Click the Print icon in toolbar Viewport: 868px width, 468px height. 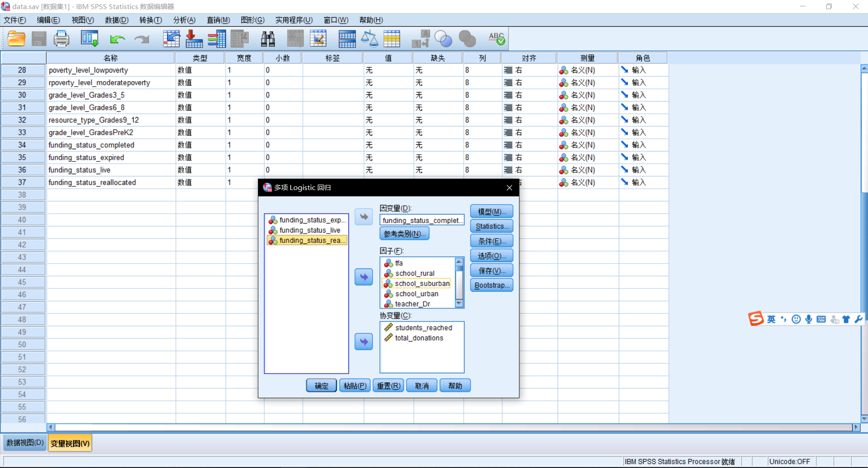tap(61, 39)
